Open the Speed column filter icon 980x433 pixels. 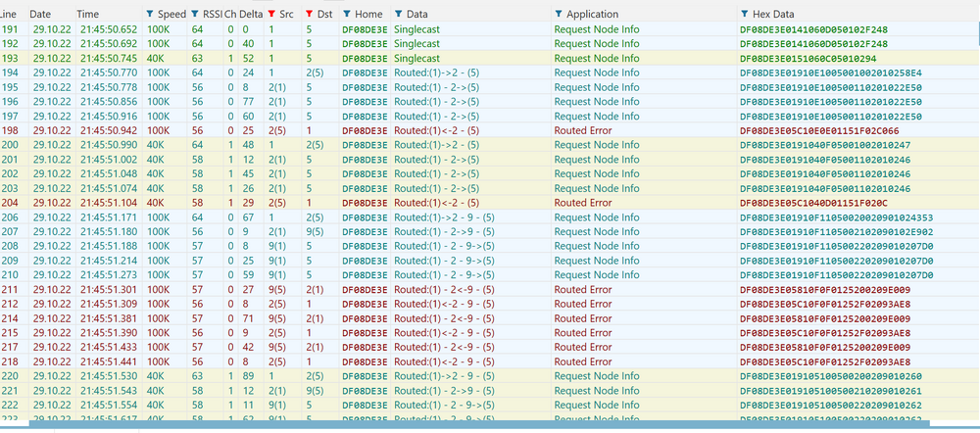coord(149,15)
